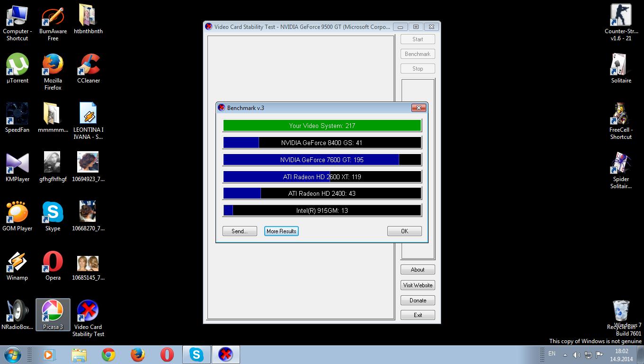Select the mmmmm... folder on the desktop

(x=53, y=118)
